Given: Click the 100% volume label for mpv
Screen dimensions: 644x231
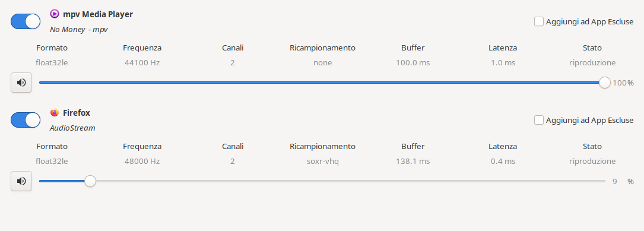Looking at the screenshot, I should (623, 83).
